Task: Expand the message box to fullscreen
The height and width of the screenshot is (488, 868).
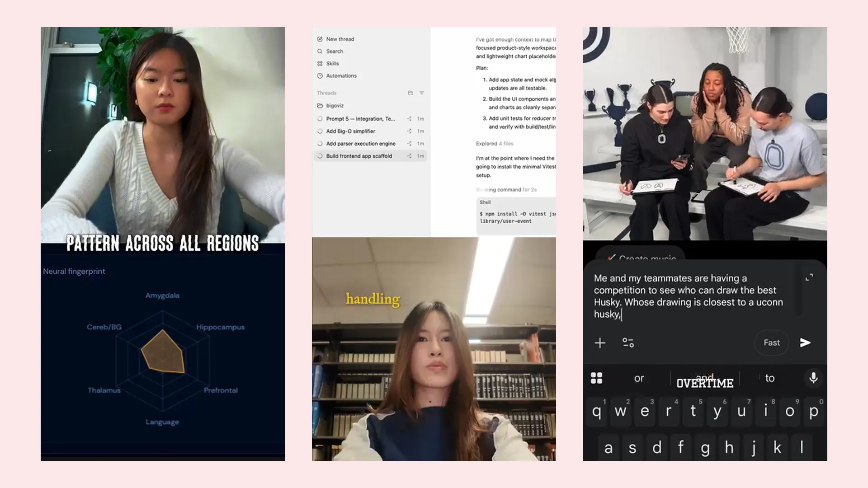Action: tap(809, 277)
